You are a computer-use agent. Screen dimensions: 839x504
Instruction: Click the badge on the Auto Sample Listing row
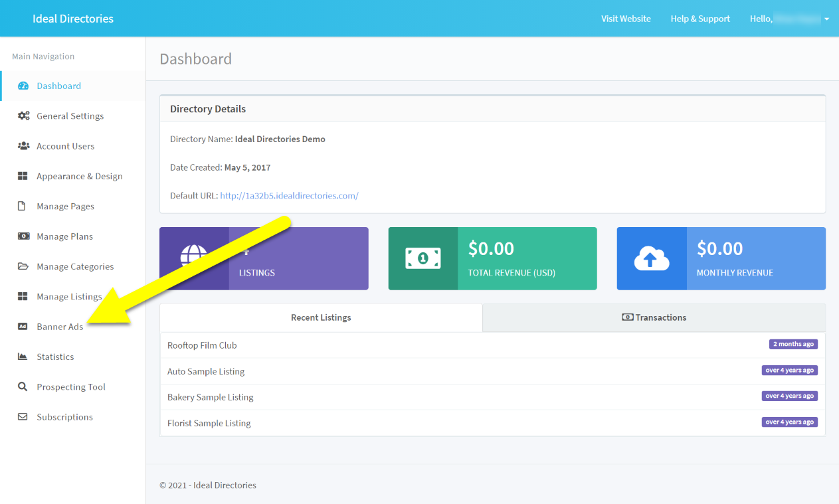click(790, 371)
